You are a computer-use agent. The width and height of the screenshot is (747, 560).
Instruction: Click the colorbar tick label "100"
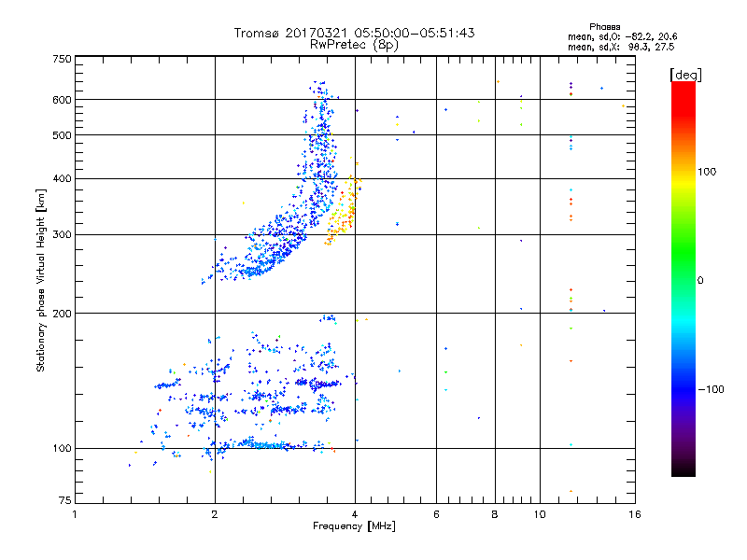pyautogui.click(x=707, y=172)
